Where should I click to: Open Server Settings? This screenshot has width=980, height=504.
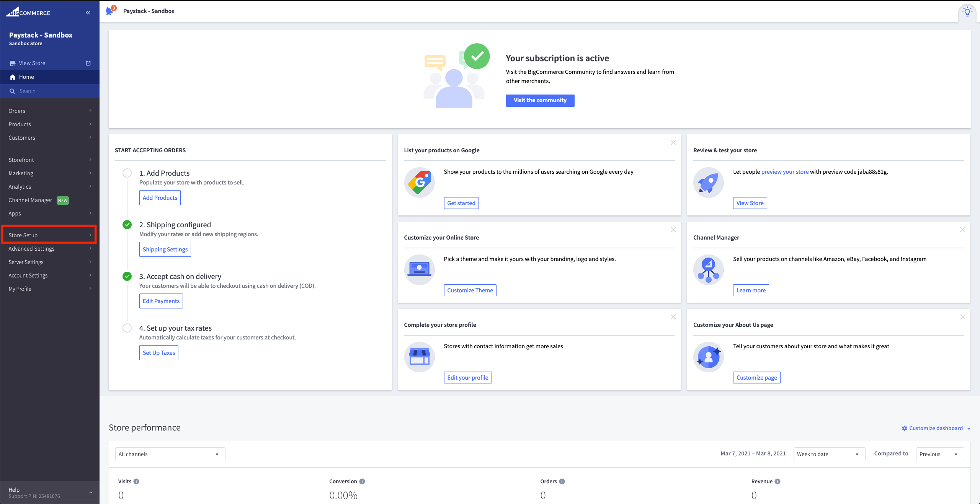click(x=50, y=262)
